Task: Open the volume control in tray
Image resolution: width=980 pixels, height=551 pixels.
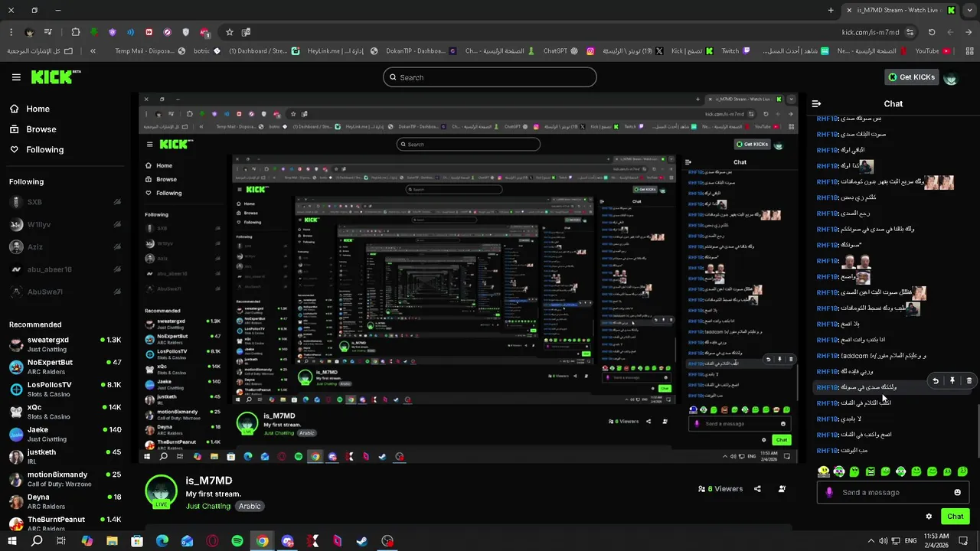Action: [x=884, y=541]
